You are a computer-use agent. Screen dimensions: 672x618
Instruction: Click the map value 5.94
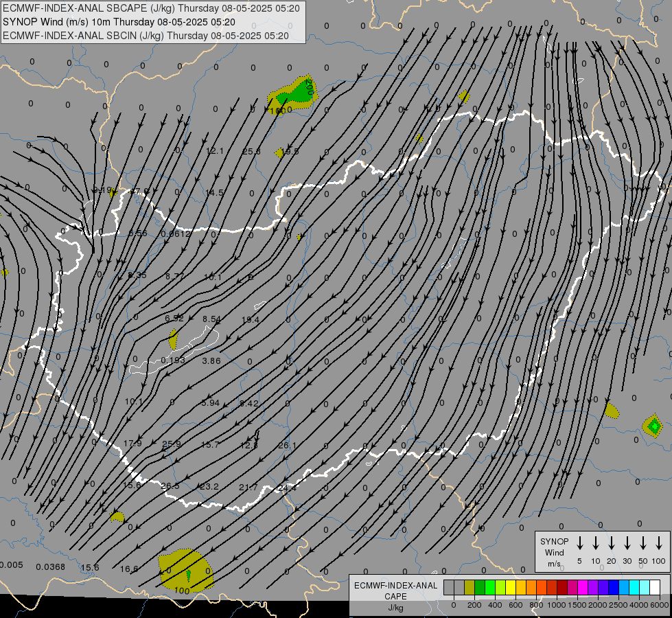click(211, 402)
